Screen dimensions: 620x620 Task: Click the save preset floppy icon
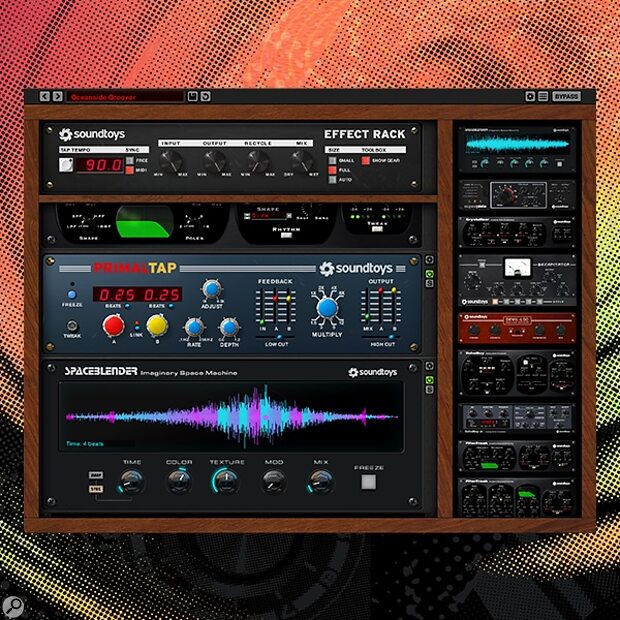tap(193, 96)
